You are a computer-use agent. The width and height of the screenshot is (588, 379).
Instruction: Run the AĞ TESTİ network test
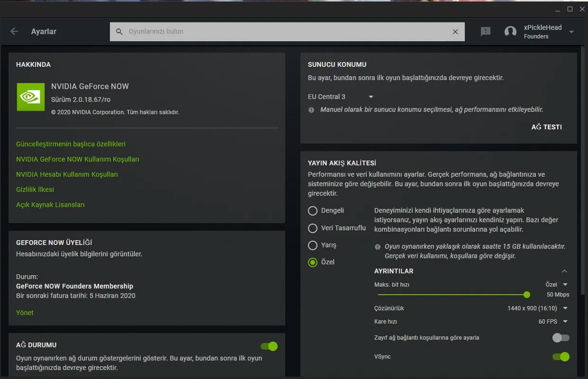(x=546, y=127)
